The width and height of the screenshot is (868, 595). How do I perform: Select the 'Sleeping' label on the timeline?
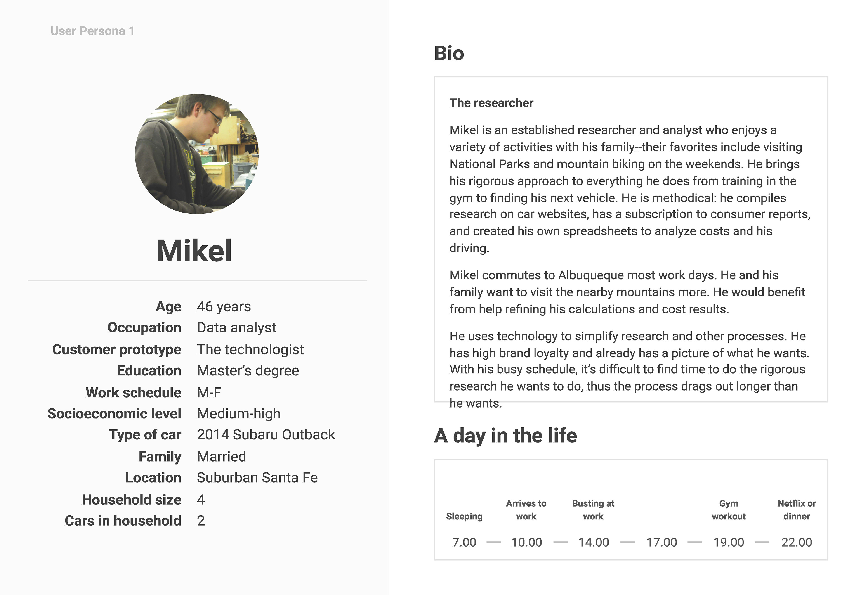[x=464, y=516]
